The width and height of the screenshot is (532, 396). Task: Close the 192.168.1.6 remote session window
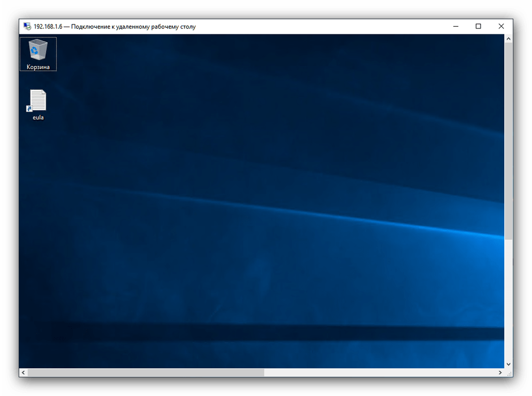coord(501,27)
